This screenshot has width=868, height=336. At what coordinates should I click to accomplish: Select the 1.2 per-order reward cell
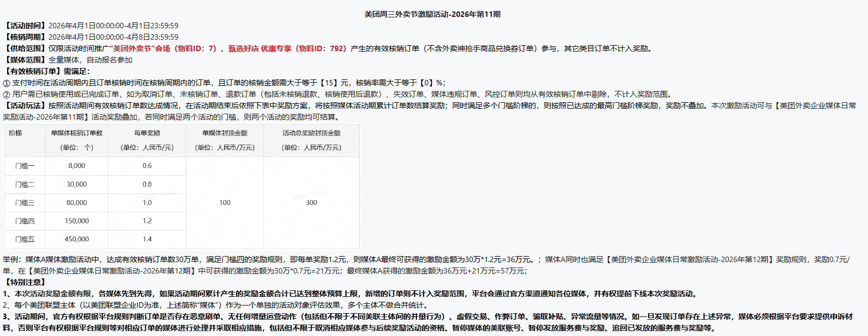click(x=147, y=221)
